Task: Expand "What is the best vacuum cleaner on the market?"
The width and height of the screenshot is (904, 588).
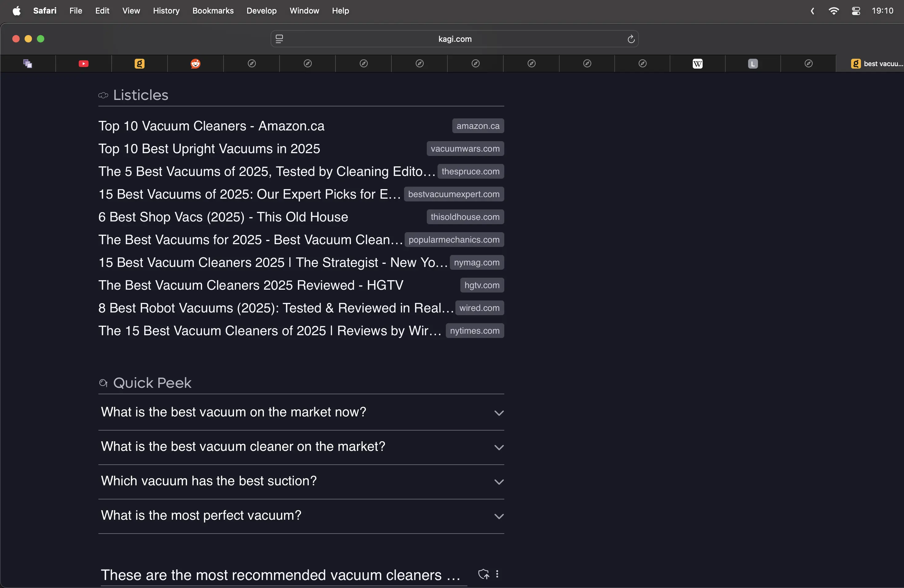Action: [499, 447]
